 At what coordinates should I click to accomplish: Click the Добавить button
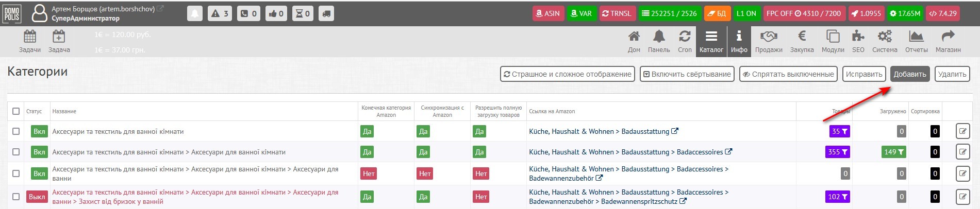coord(910,74)
